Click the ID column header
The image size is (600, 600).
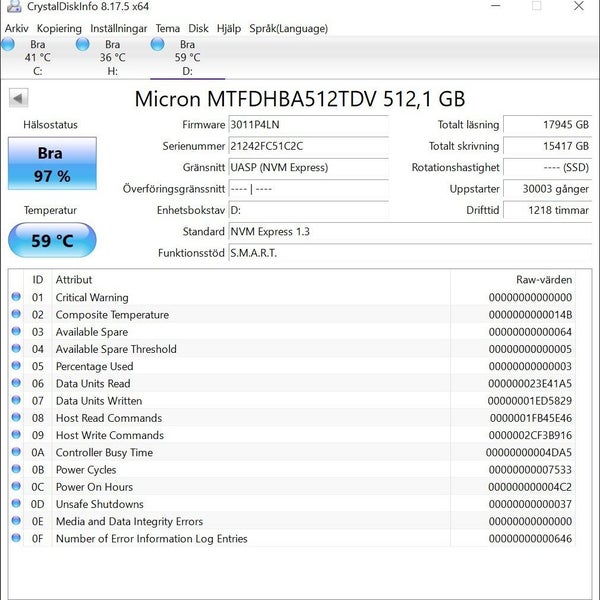pos(38,280)
